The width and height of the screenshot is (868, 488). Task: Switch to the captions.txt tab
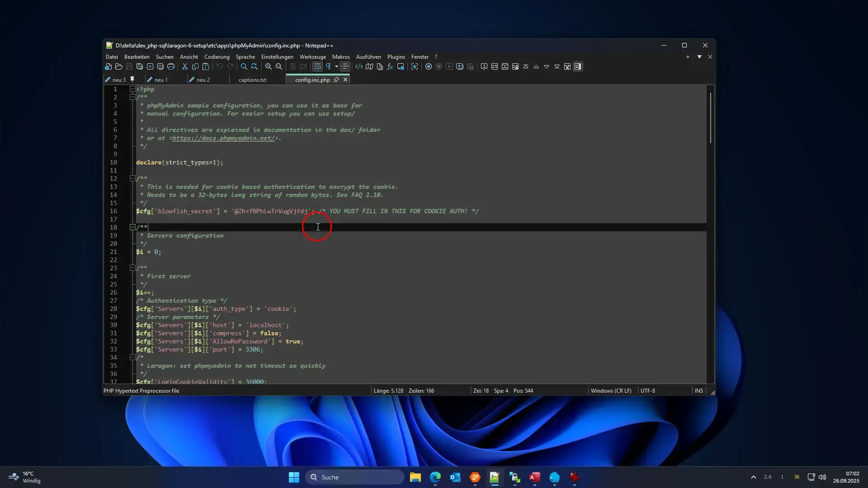point(252,80)
